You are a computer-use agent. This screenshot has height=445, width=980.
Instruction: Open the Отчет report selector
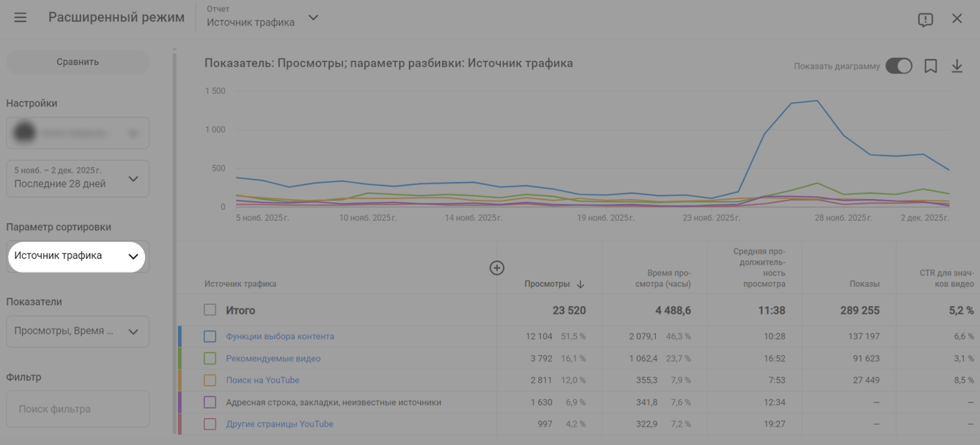coord(262,18)
